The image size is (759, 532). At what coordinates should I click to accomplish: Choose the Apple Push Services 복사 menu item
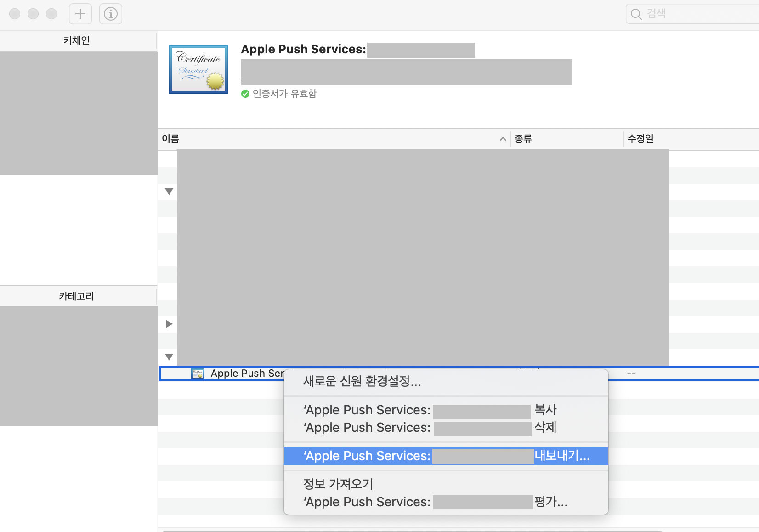pos(446,410)
